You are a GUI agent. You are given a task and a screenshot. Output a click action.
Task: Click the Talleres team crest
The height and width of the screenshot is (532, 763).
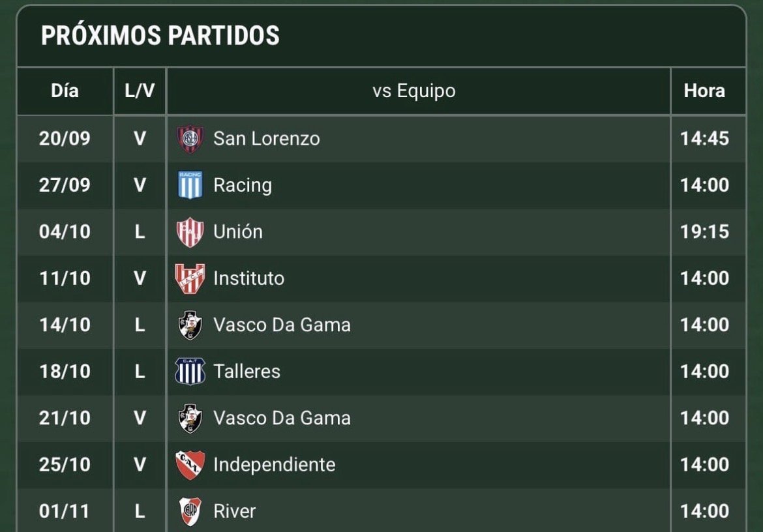190,372
